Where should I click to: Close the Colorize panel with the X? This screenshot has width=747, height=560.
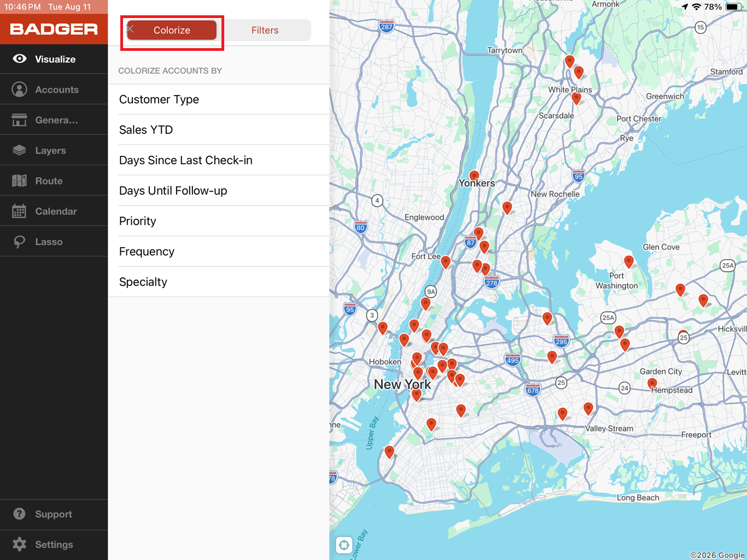click(x=130, y=29)
